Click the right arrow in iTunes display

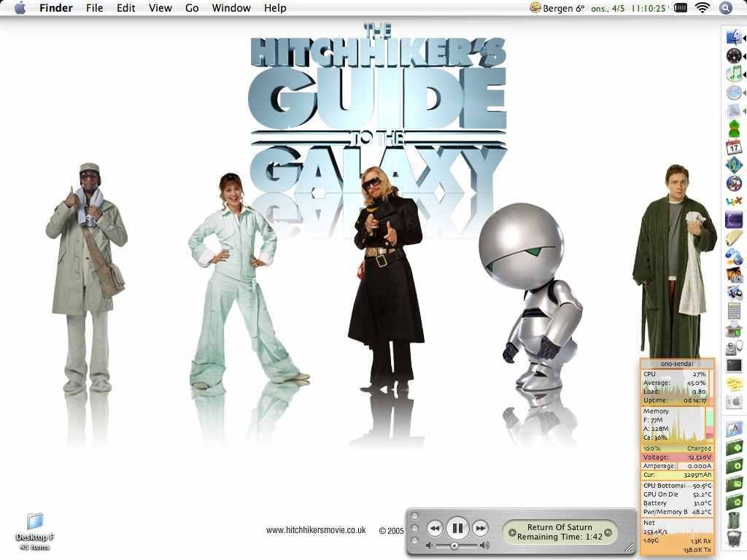(608, 532)
